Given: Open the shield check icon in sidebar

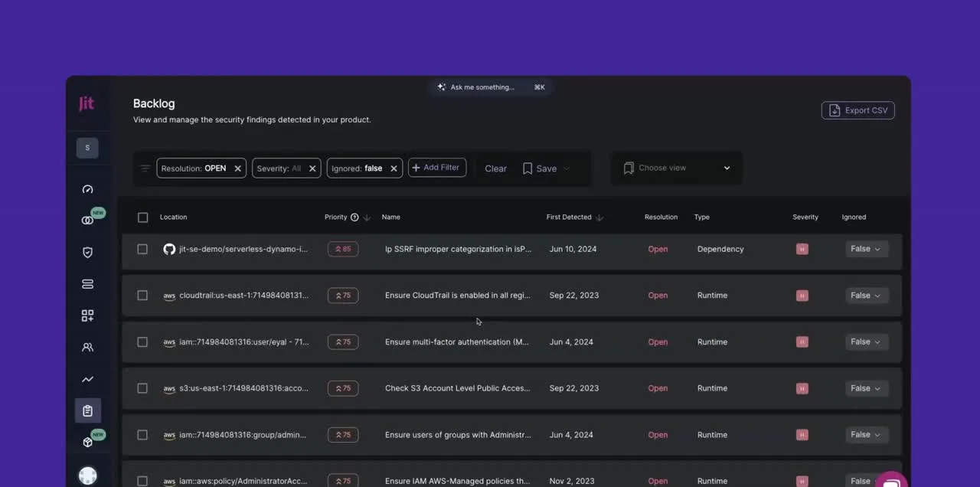Looking at the screenshot, I should pos(87,253).
